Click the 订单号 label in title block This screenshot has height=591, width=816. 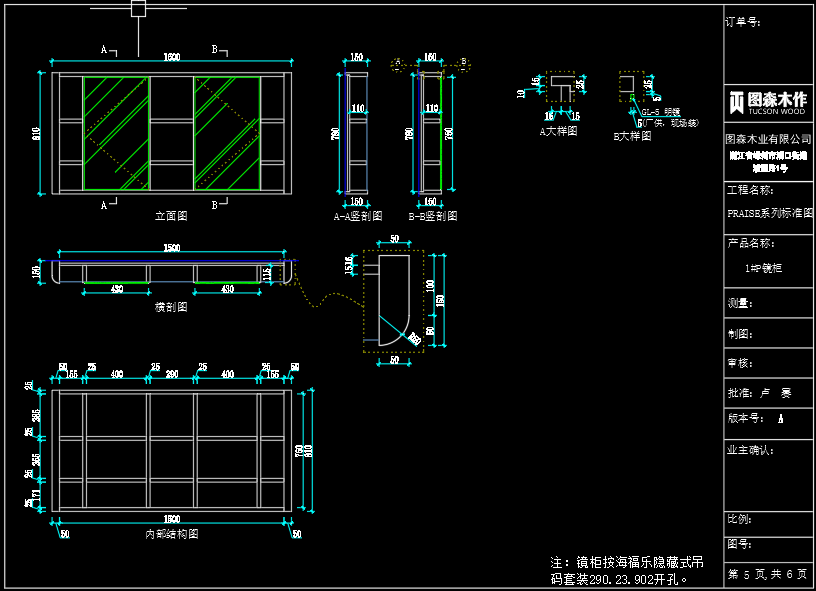pos(743,22)
